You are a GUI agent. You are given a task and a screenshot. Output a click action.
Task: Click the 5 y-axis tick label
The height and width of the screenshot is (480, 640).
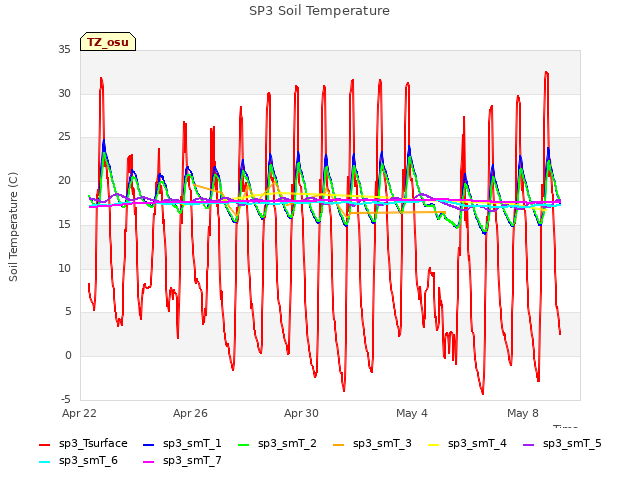click(x=68, y=312)
